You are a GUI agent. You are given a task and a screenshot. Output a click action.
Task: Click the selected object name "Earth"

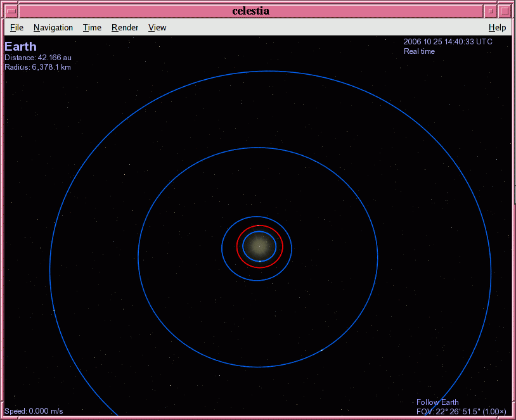point(21,46)
